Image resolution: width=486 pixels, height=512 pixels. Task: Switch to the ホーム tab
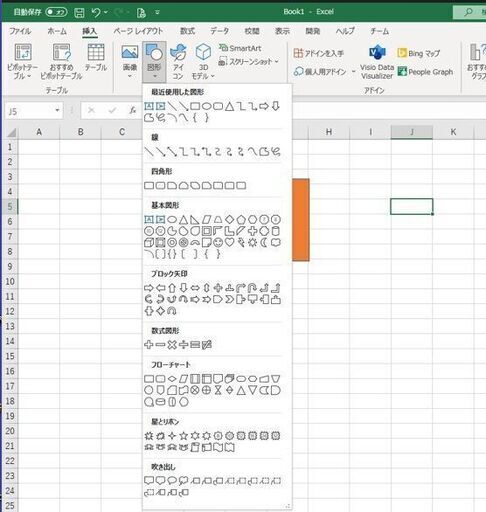(x=57, y=31)
